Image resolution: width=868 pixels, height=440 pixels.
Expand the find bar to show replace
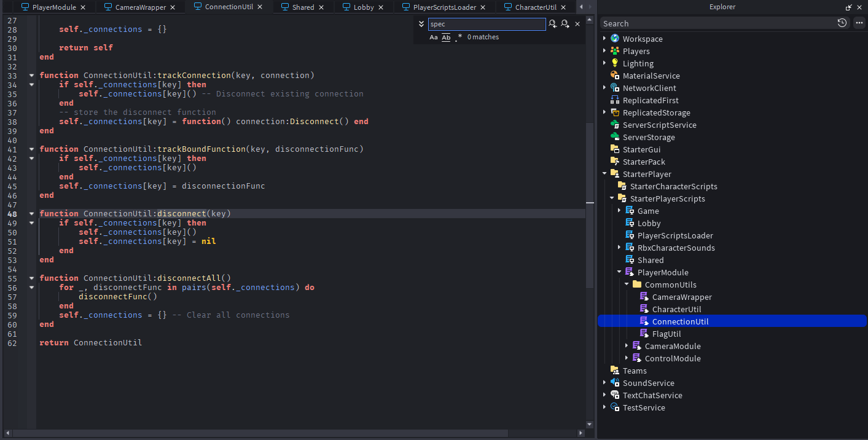pyautogui.click(x=421, y=24)
